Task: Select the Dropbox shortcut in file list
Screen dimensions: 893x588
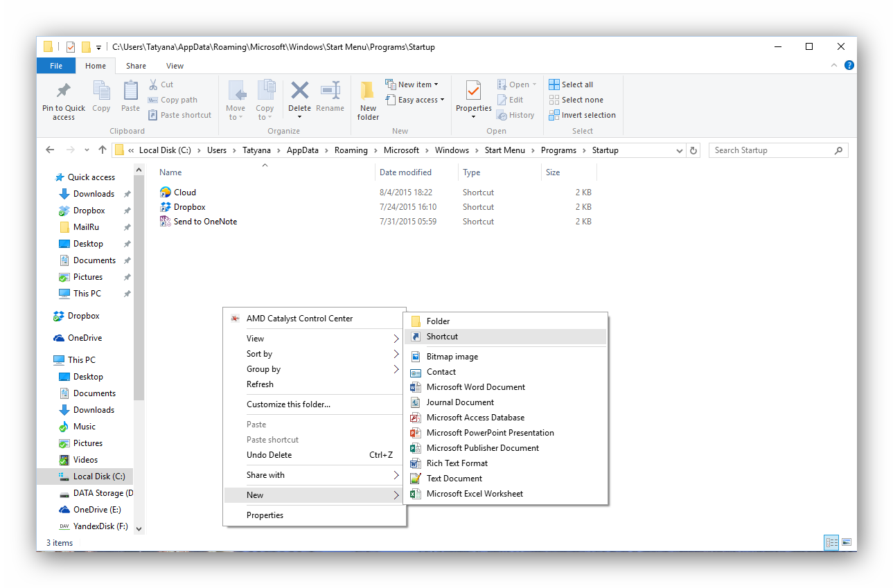Action: click(x=182, y=207)
